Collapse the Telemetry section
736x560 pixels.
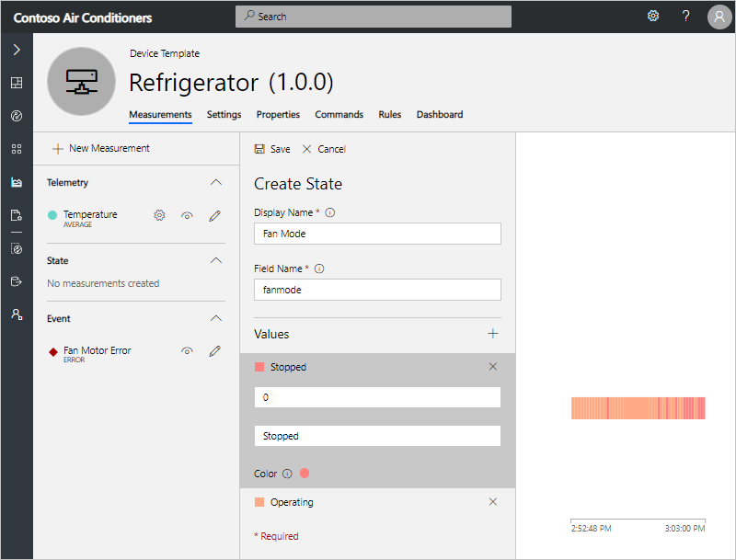click(x=216, y=183)
